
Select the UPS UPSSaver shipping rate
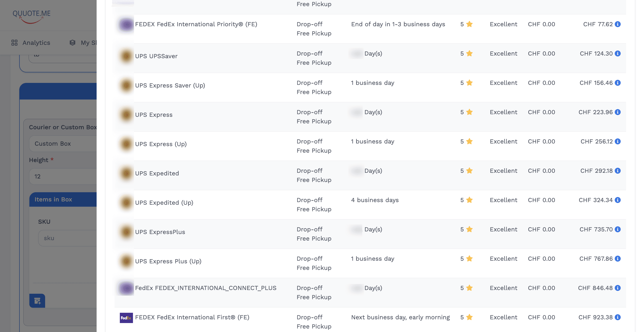(156, 56)
